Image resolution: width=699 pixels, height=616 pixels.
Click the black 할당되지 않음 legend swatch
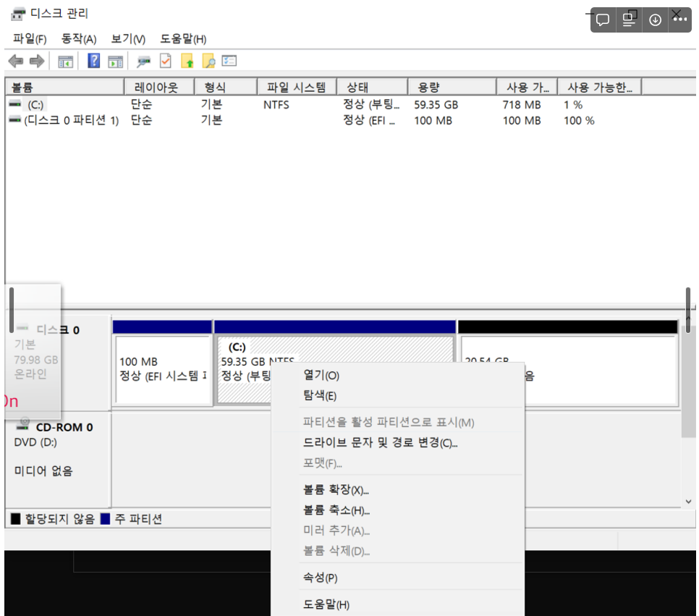16,519
